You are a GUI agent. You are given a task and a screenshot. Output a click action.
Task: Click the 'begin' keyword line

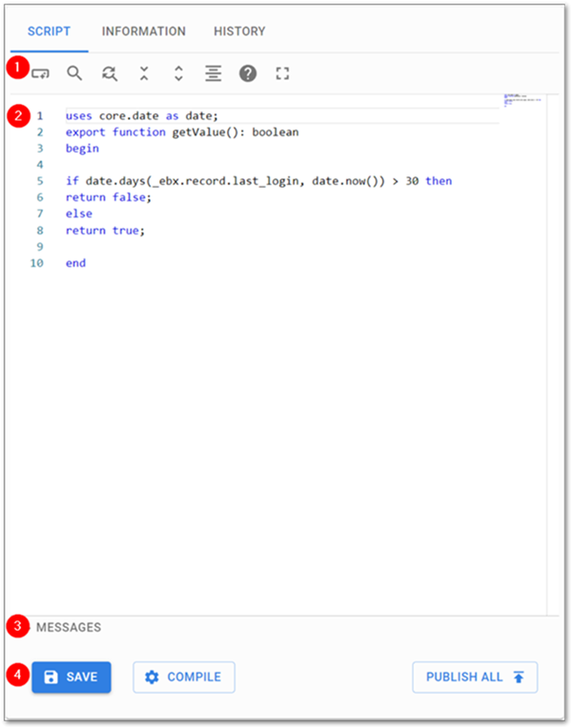pos(82,149)
